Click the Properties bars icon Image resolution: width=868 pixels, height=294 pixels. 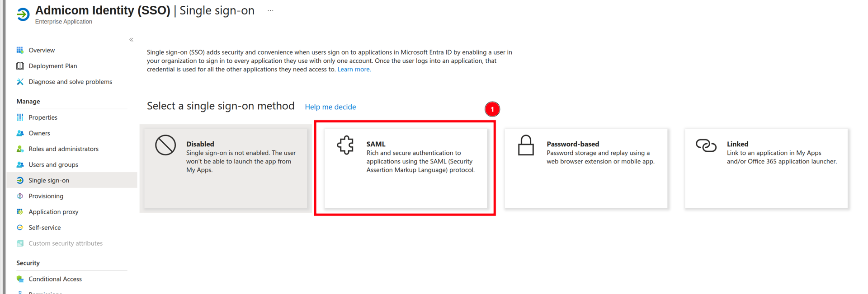[20, 117]
